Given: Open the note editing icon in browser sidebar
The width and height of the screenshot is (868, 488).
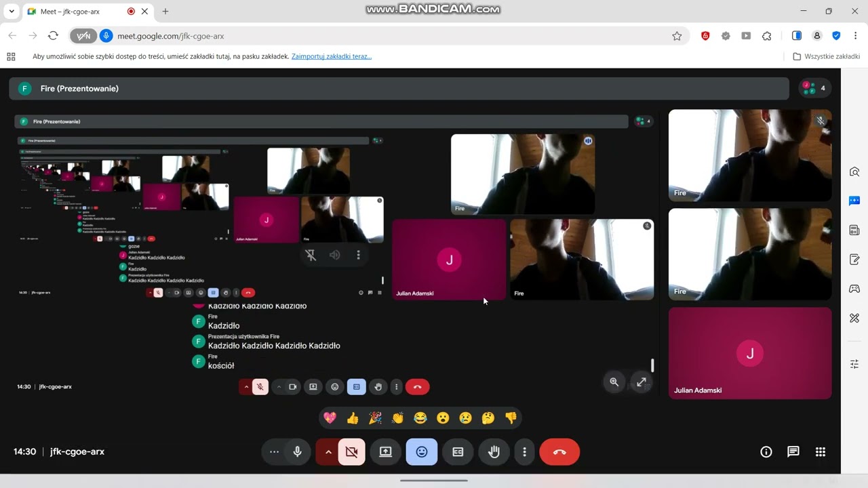Looking at the screenshot, I should point(854,260).
